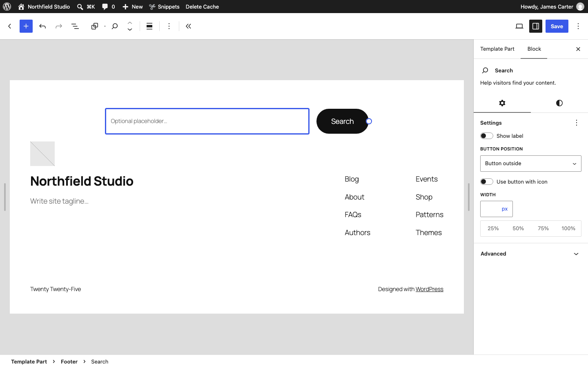Click the Search block type icon in toolbar
The height and width of the screenshot is (368, 588).
[x=115, y=26]
